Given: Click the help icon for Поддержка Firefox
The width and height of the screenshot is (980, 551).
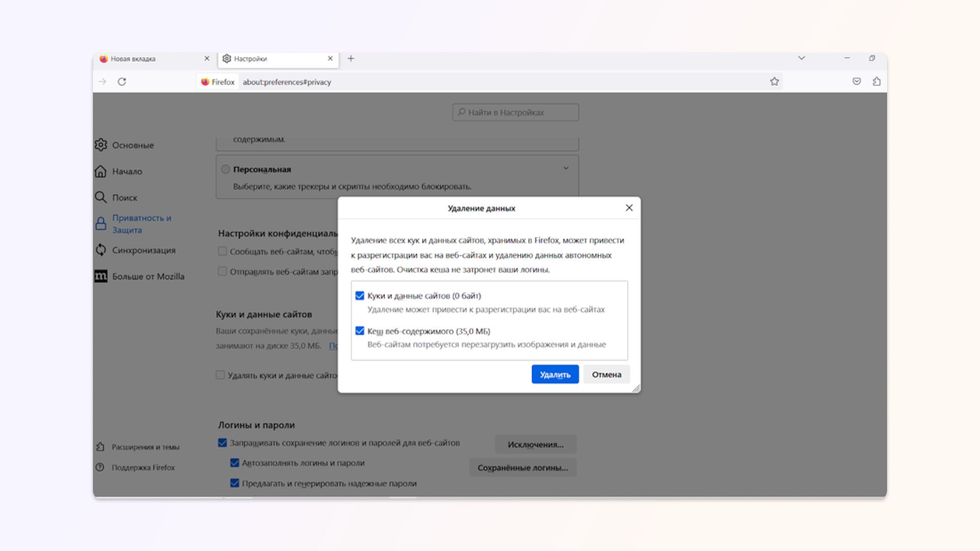Looking at the screenshot, I should [100, 467].
